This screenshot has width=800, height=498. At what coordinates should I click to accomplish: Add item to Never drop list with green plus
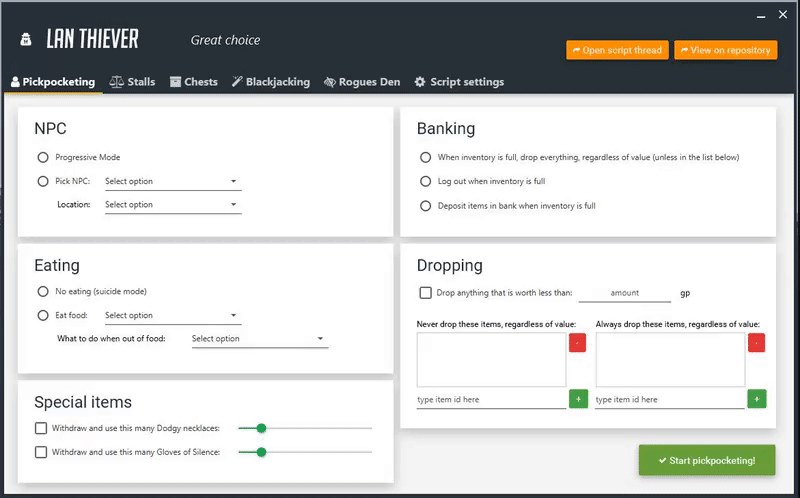pyautogui.click(x=578, y=399)
